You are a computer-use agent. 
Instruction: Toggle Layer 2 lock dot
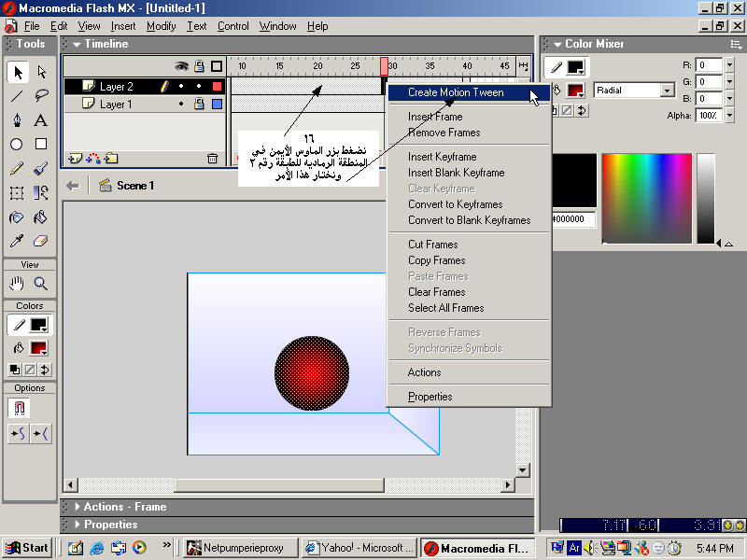coord(199,86)
